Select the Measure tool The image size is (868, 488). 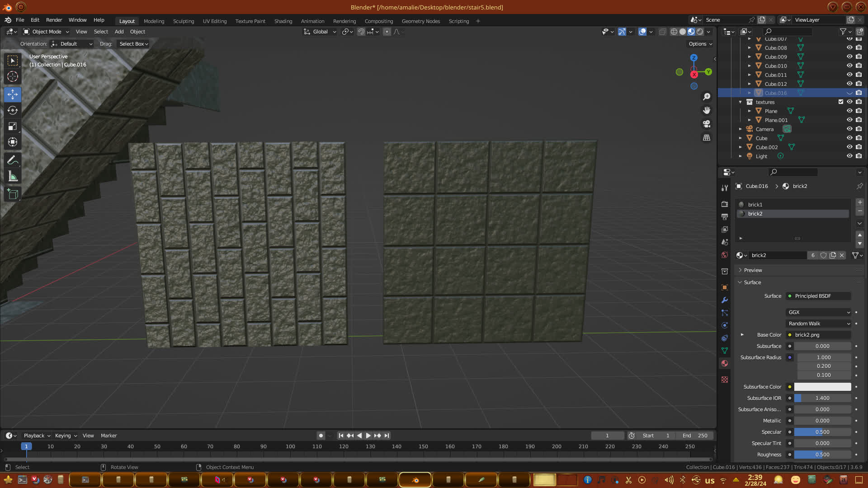pos(13,177)
